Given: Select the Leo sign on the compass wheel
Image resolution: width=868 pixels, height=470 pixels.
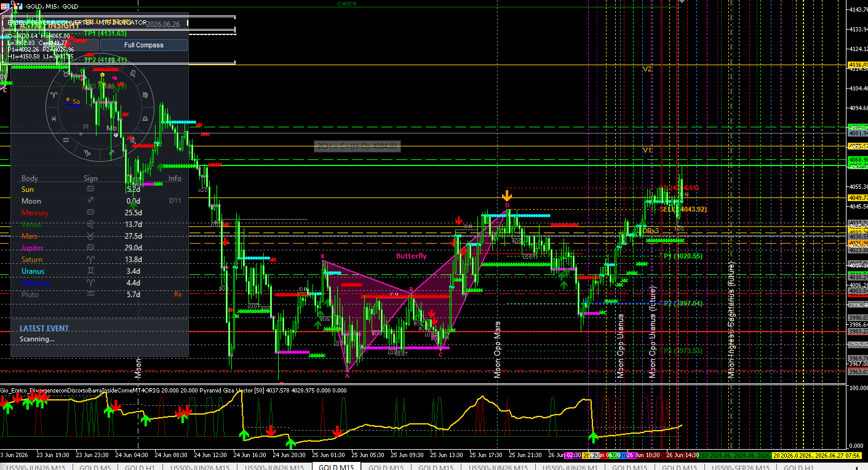Looking at the screenshot, I should pyautogui.click(x=132, y=74).
